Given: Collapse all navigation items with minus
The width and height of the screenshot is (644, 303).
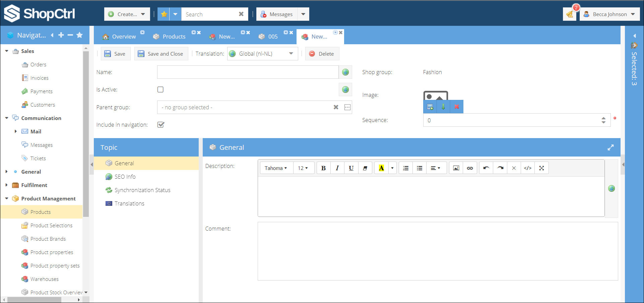Looking at the screenshot, I should point(70,35).
